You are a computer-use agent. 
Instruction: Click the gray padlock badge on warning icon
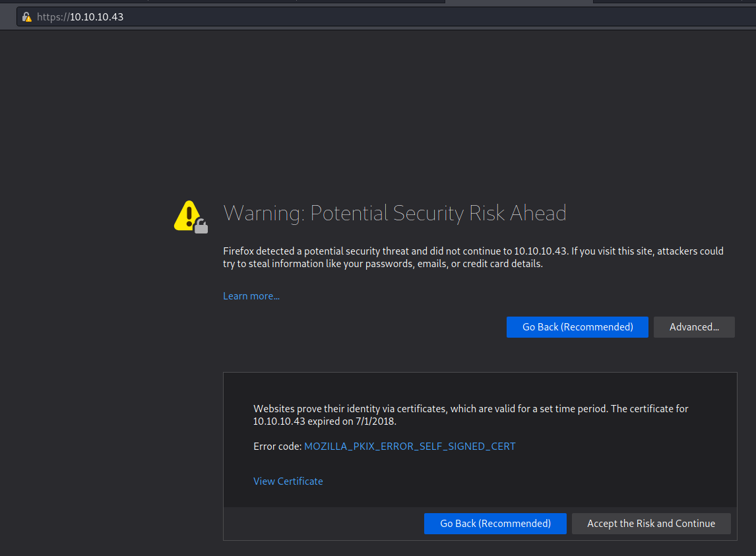201,227
